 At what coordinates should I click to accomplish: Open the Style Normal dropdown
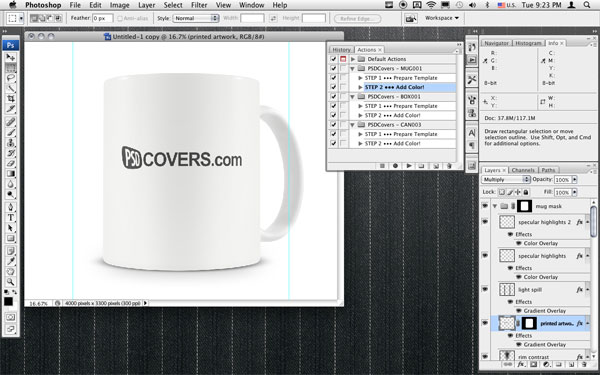[196, 18]
